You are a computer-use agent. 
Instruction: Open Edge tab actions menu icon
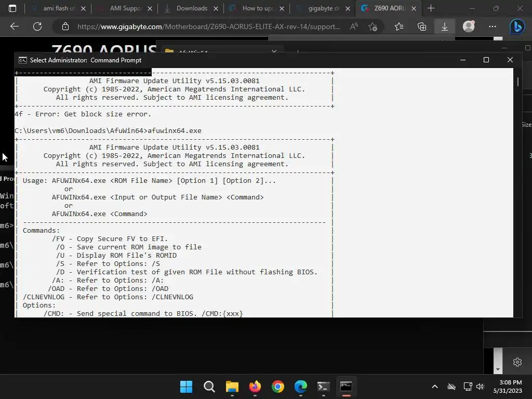tap(12, 8)
